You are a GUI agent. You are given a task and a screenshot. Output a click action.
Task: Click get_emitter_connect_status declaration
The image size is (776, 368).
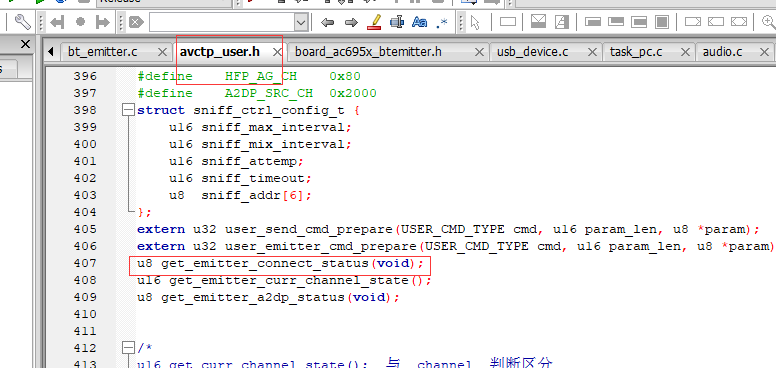pos(280,264)
